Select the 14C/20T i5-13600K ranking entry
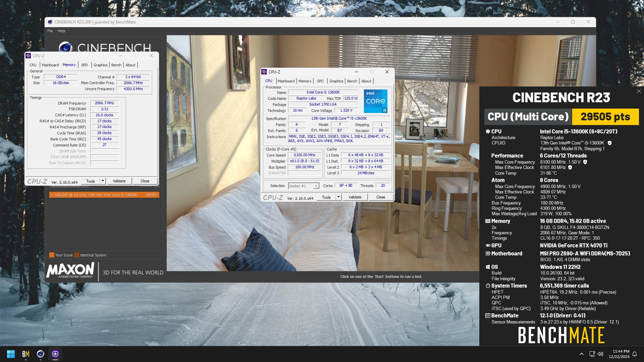The width and height of the screenshot is (644, 362). tap(104, 195)
